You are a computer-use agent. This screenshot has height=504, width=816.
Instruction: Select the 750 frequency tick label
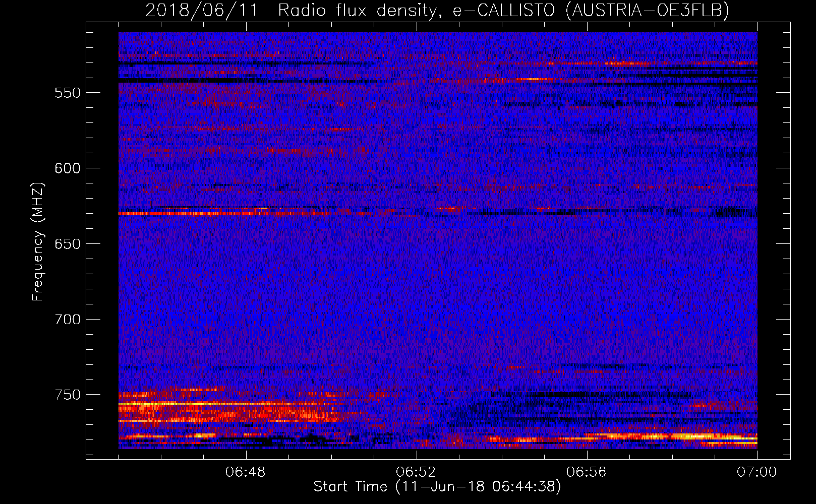coord(68,395)
